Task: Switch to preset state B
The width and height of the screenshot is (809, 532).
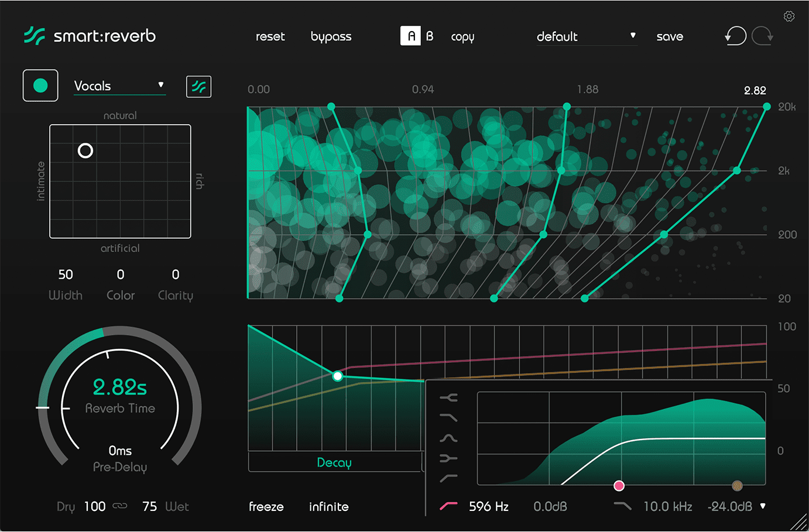Action: tap(430, 36)
